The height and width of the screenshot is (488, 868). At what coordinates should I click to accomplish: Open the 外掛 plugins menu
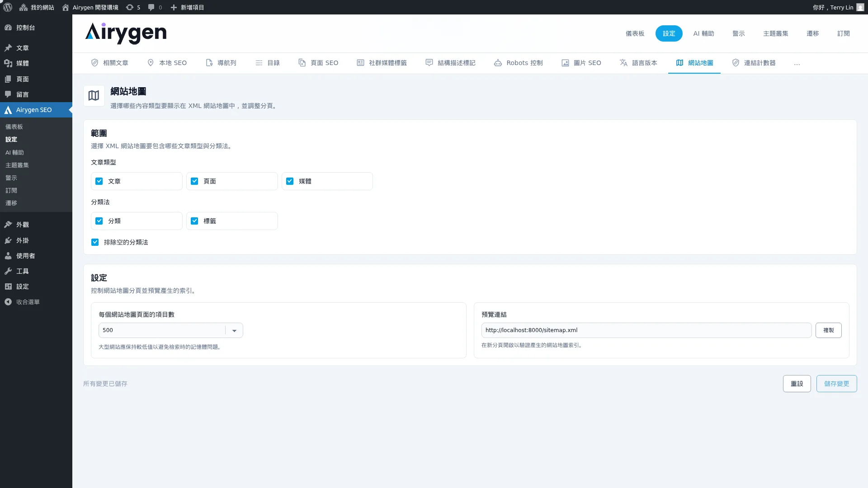[36, 240]
